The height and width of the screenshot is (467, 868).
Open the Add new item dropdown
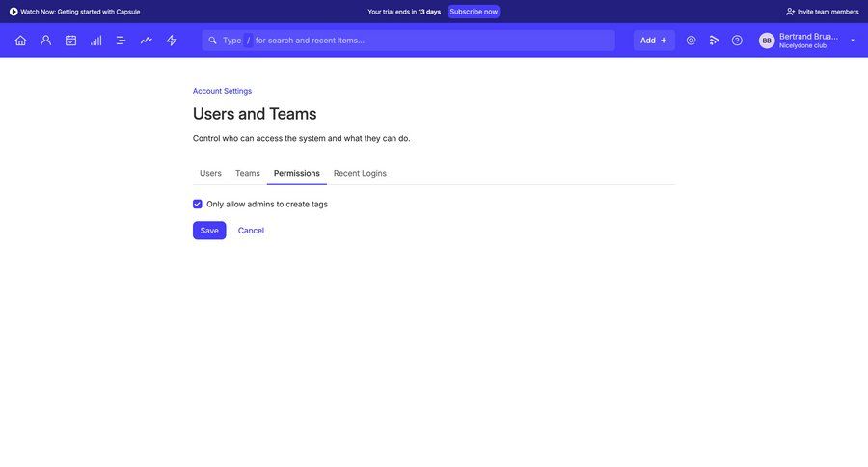click(x=653, y=41)
